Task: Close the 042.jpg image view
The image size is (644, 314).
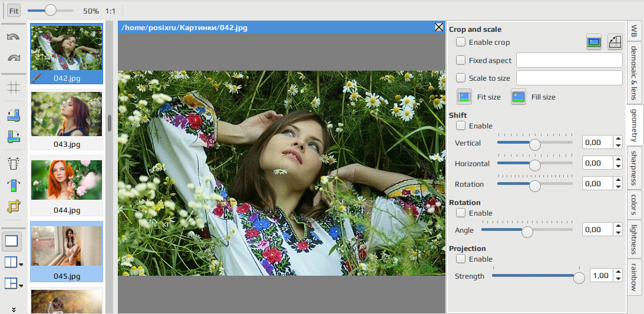Action: pos(438,27)
